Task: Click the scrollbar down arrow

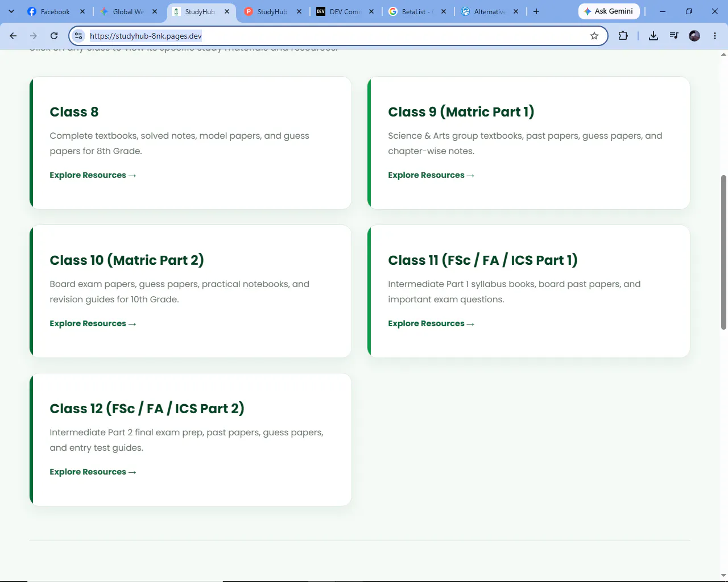Action: [723, 576]
